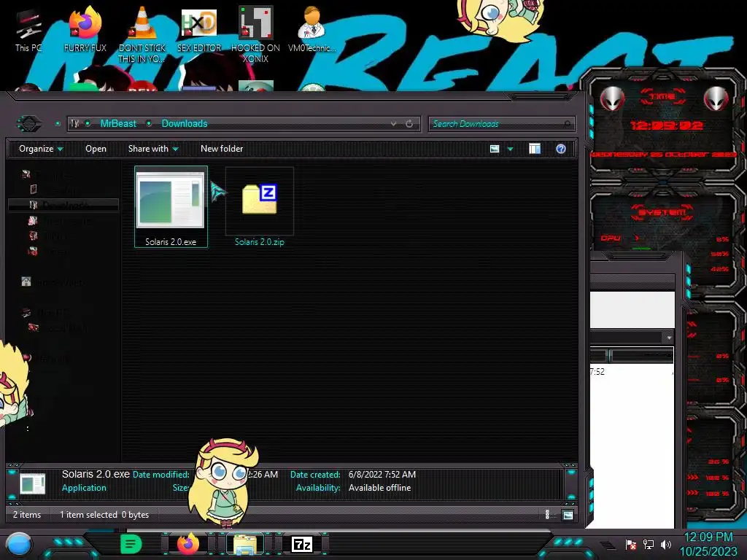Open the taskbar clock and date
The height and width of the screenshot is (560, 747).
tap(708, 544)
